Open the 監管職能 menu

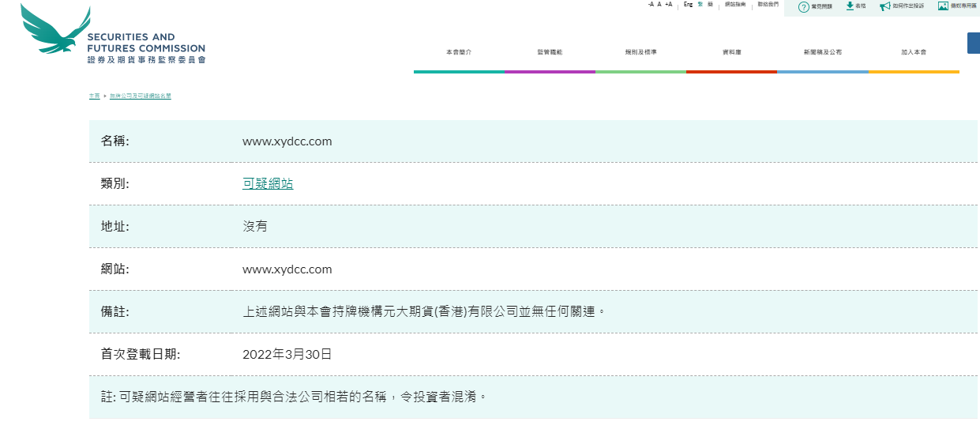click(550, 52)
